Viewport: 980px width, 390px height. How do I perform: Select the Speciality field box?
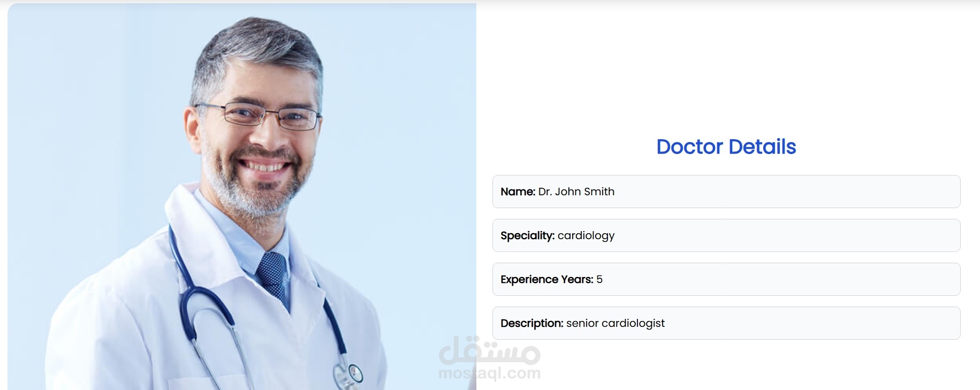coord(726,235)
